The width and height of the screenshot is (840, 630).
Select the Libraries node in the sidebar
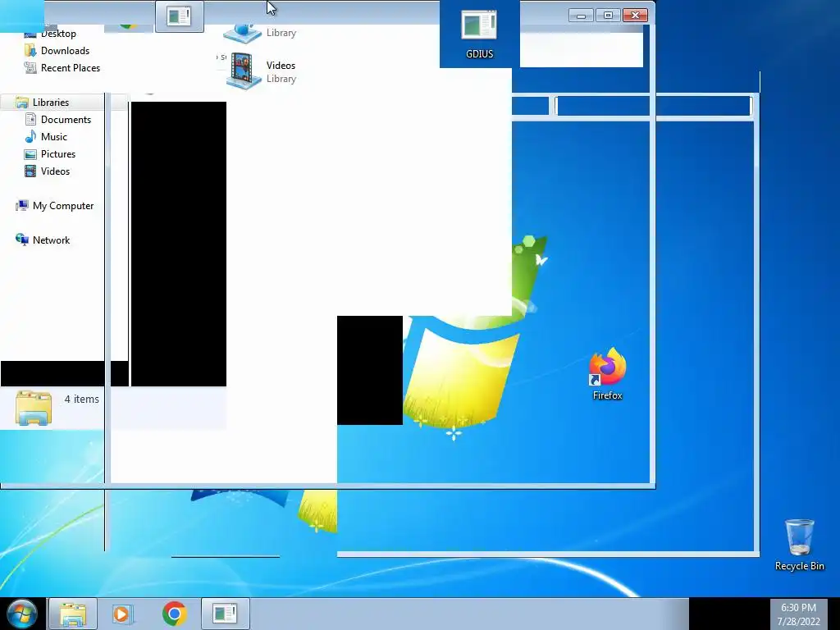click(x=50, y=103)
